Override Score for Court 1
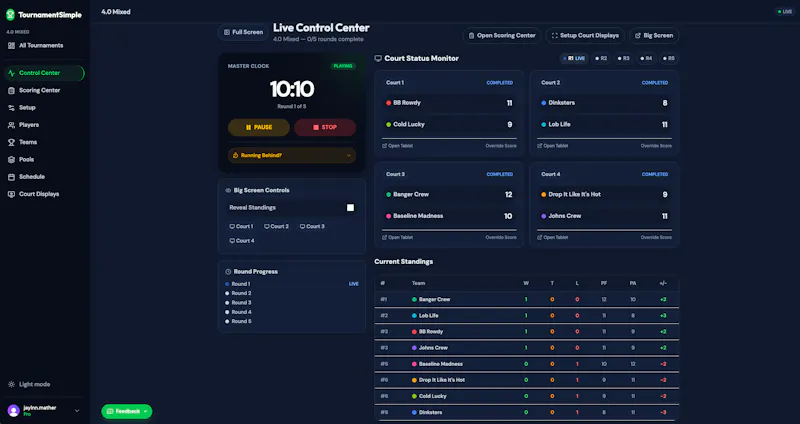The width and height of the screenshot is (800, 424). (x=501, y=146)
